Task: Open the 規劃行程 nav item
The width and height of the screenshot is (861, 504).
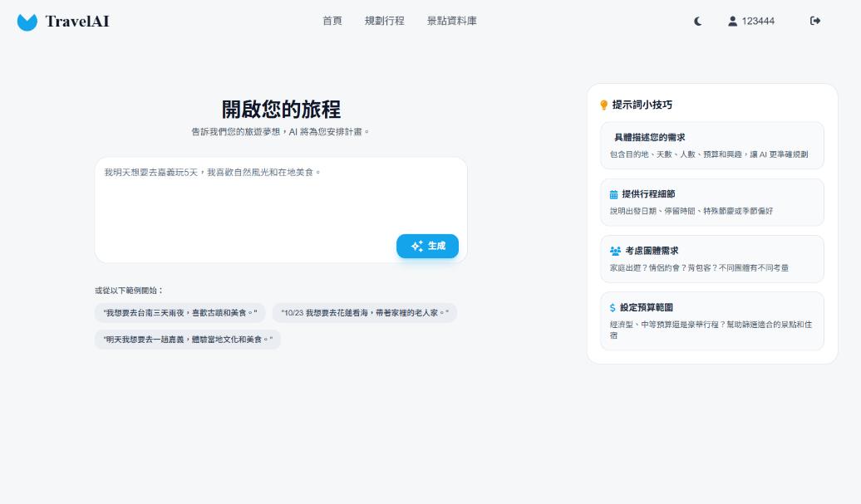Action: pos(384,21)
